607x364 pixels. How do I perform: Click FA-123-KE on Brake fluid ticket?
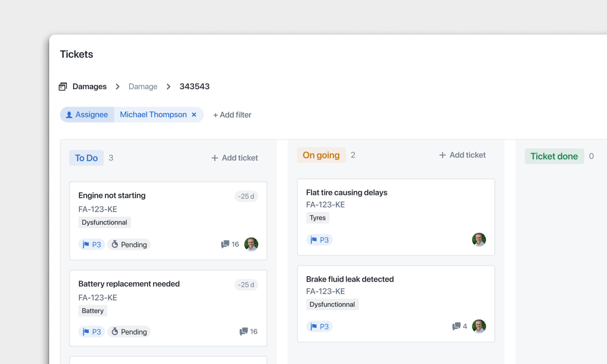325,292
